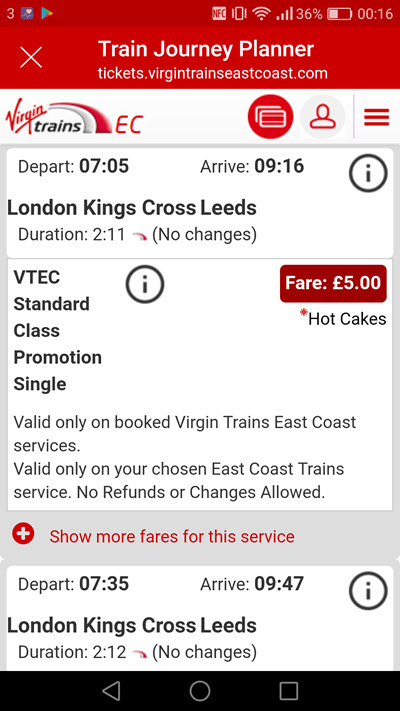View info for the 07:05 departure service
This screenshot has height=711, width=400.
(368, 174)
